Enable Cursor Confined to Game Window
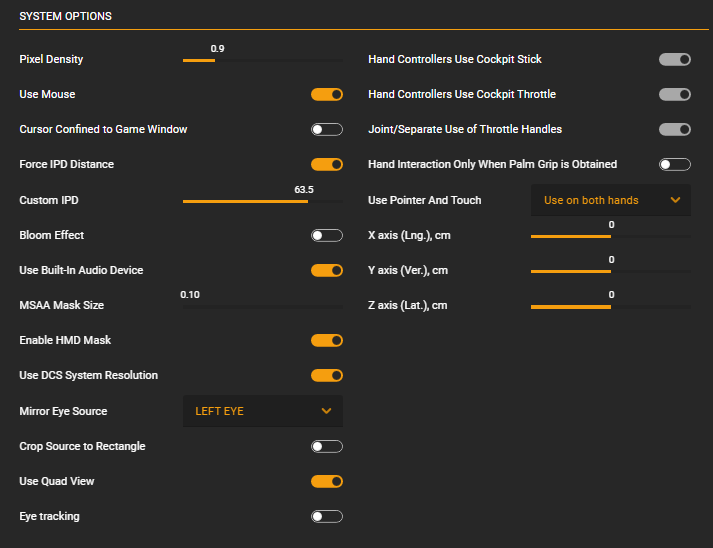Screen dimensions: 713x548 (326, 129)
